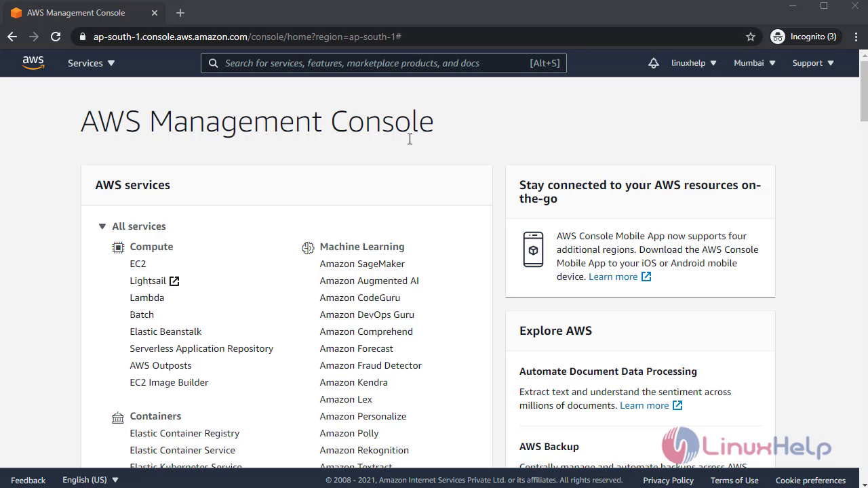Open Amazon Fraud Detector
This screenshot has height=488, width=868.
click(370, 365)
